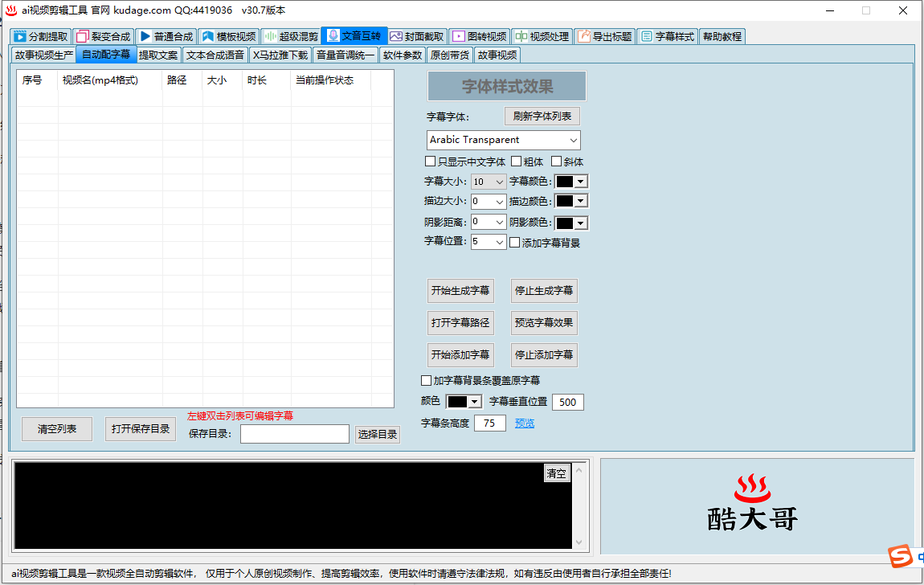Click the 保存目录 path input field

pyautogui.click(x=295, y=434)
